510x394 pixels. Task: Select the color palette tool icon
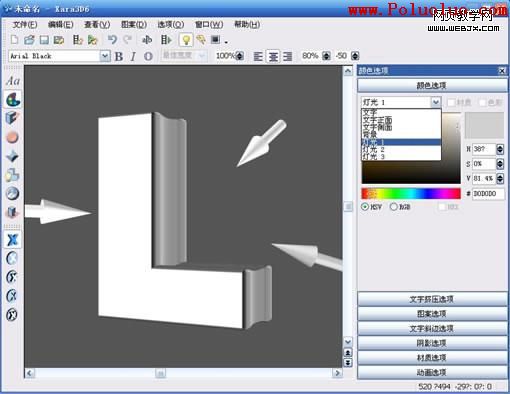point(13,99)
